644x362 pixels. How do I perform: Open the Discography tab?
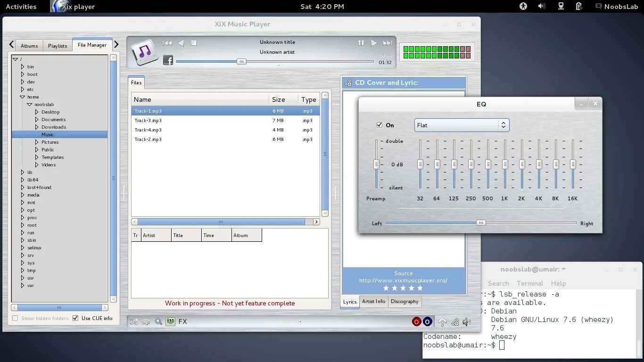(x=405, y=301)
